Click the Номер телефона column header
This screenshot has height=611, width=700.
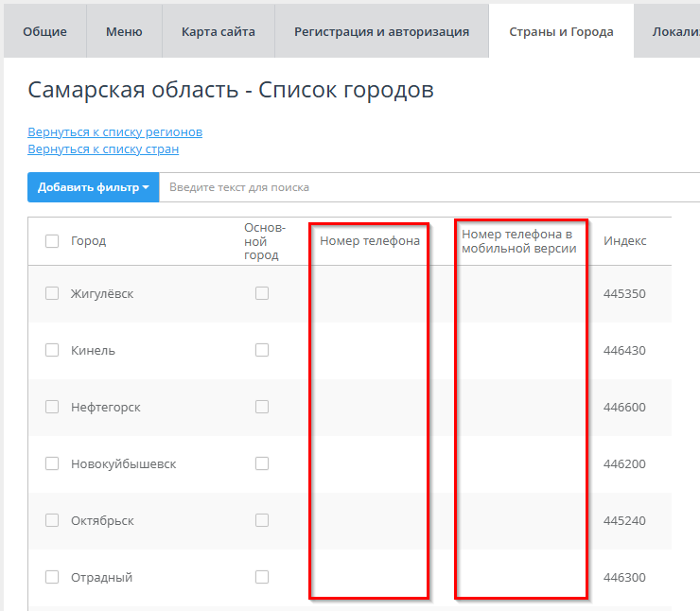coord(370,241)
